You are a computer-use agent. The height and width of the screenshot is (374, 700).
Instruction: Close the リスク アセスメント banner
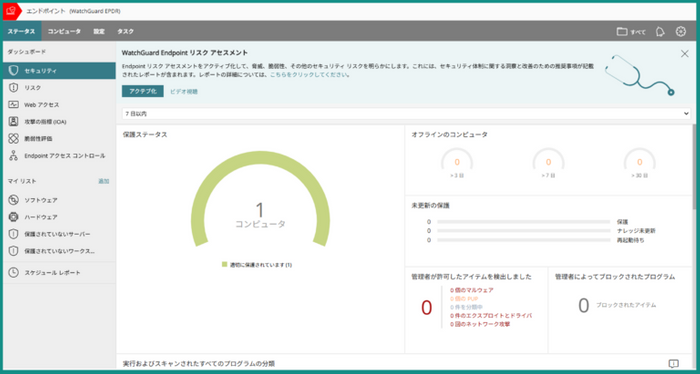(x=684, y=54)
